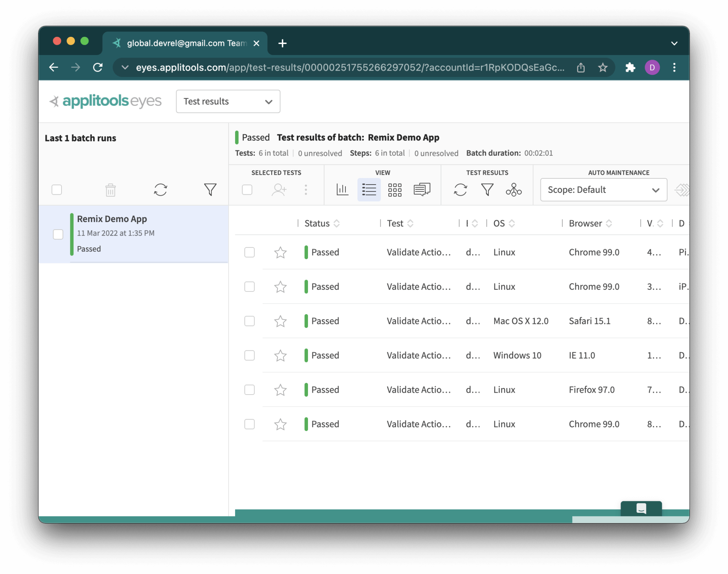Filter batch runs list
Viewport: 728px width, 574px height.
coord(210,190)
